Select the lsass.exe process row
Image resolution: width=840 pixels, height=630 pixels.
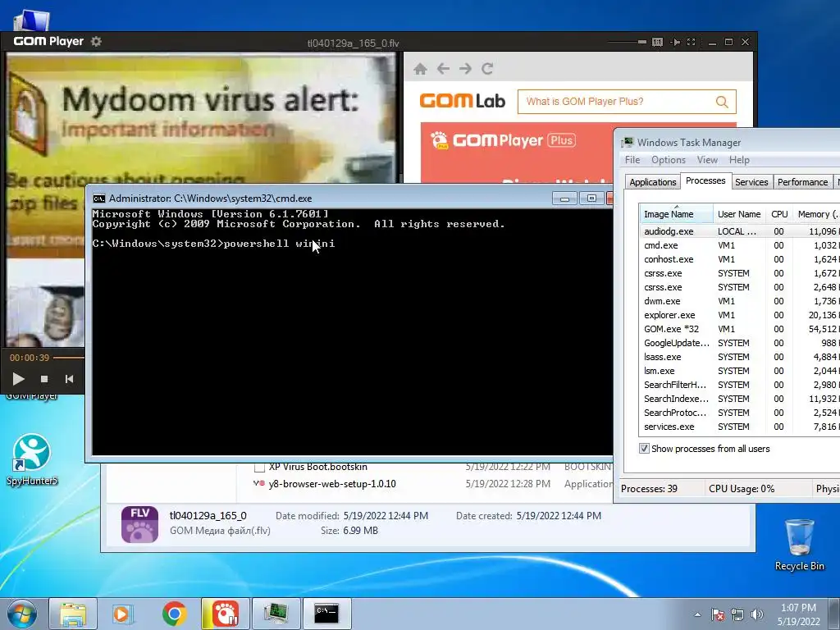[739, 357]
